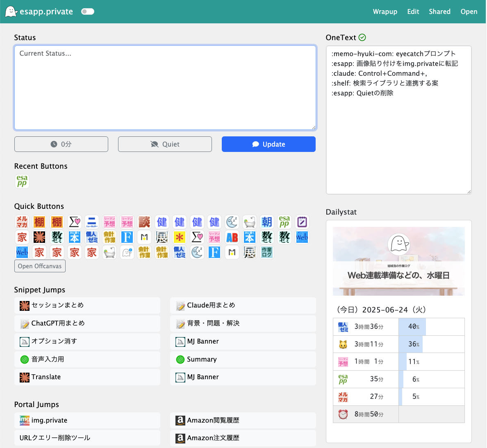Click the Dailystat banner image
487x448 pixels.
pos(399,261)
